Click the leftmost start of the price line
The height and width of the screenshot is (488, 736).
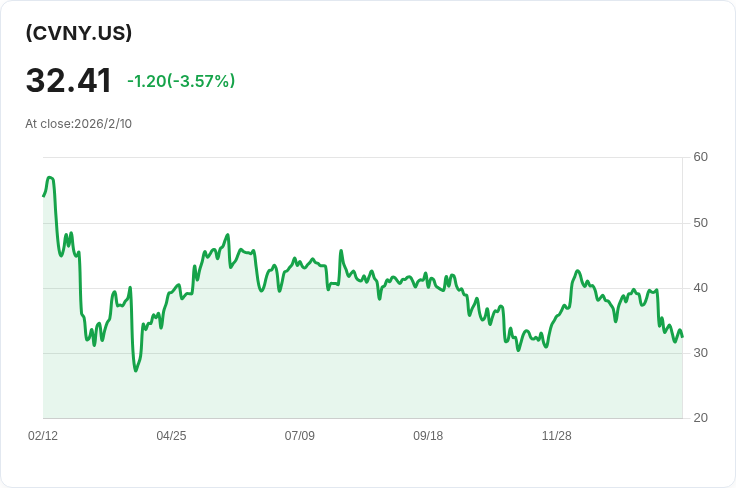click(43, 195)
